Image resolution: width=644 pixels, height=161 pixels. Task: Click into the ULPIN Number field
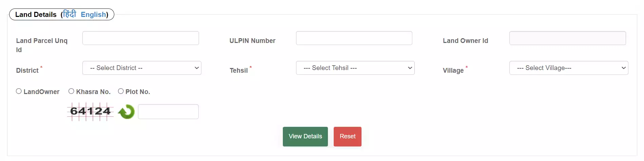click(x=354, y=38)
